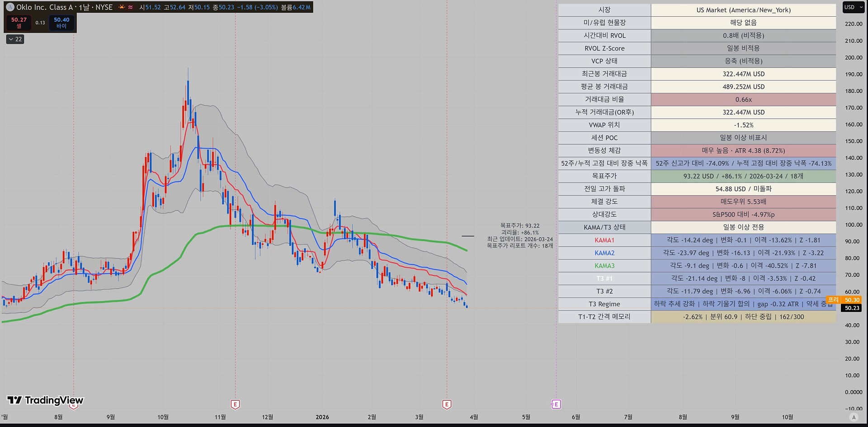868x427 pixels.
Task: Click the 50.27 셀 sell button
Action: (x=19, y=23)
